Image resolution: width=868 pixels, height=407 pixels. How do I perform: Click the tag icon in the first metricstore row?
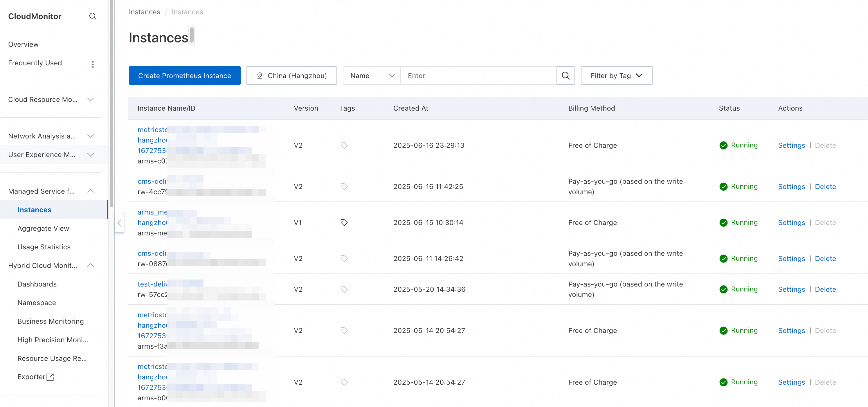coord(344,145)
